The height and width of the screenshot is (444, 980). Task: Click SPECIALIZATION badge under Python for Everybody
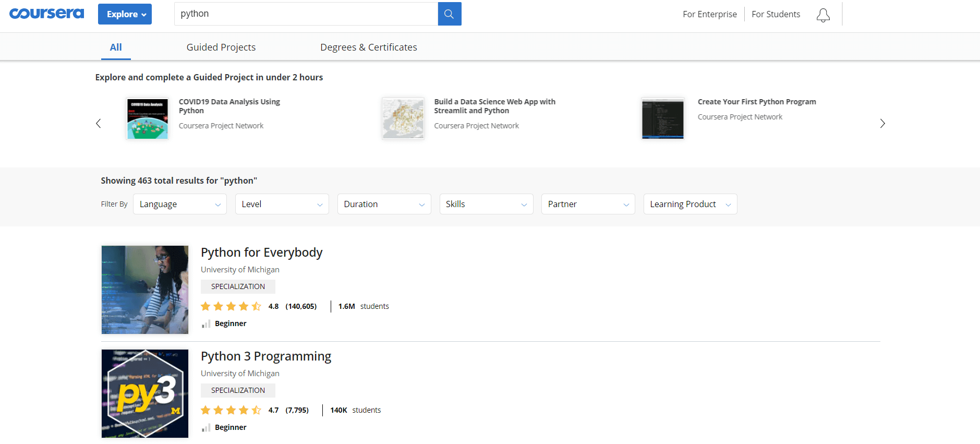[x=238, y=286]
